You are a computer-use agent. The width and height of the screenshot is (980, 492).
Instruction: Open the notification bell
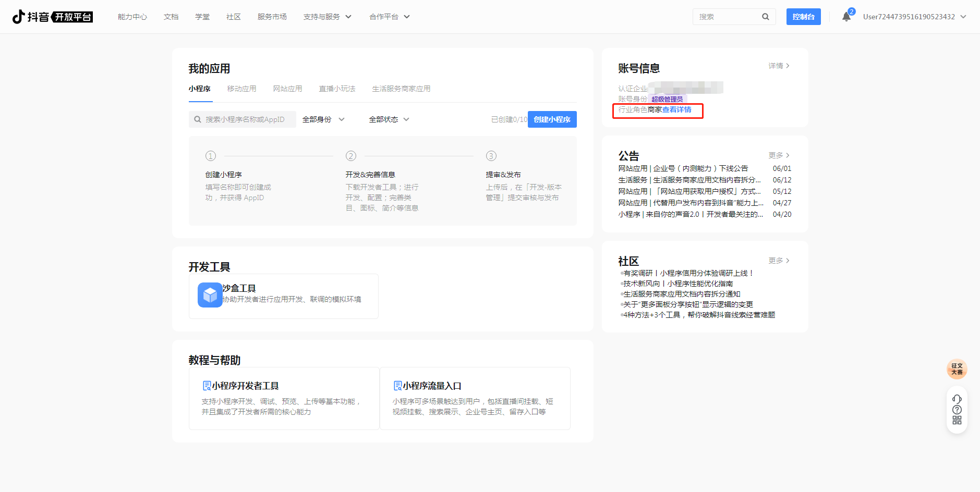click(x=846, y=17)
